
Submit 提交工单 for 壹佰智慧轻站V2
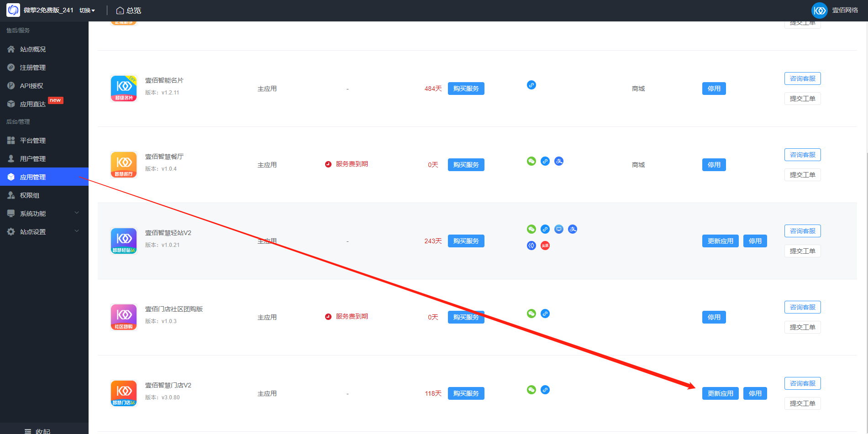[x=802, y=251]
